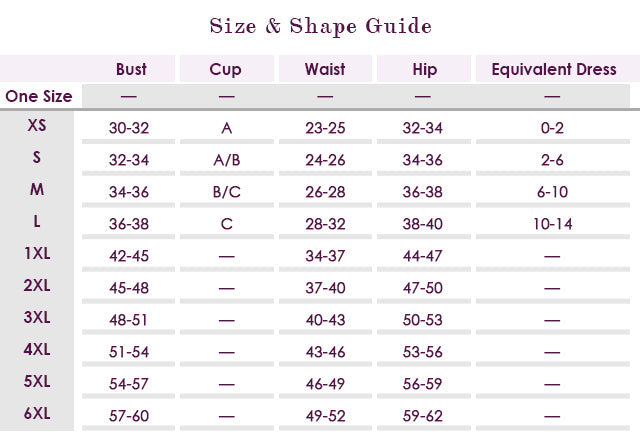Click the M size row label

tap(37, 190)
